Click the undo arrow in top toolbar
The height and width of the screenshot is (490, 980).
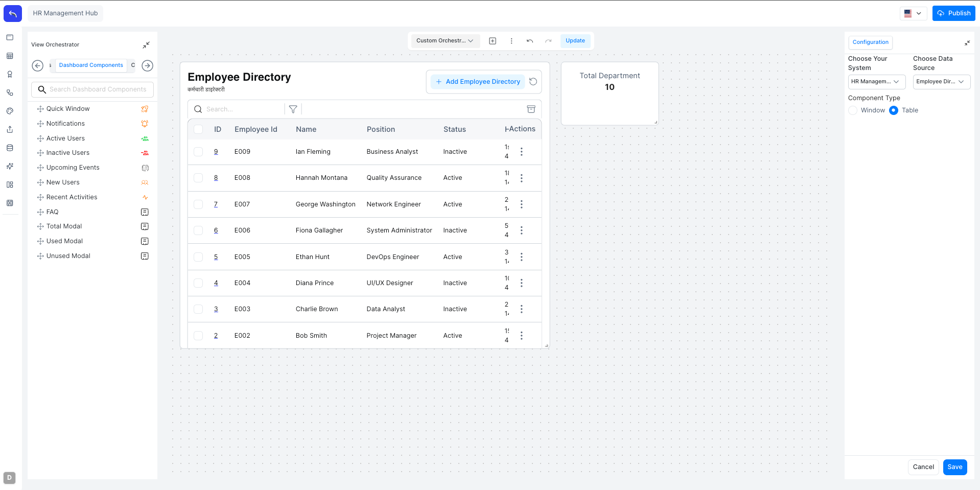pos(529,41)
